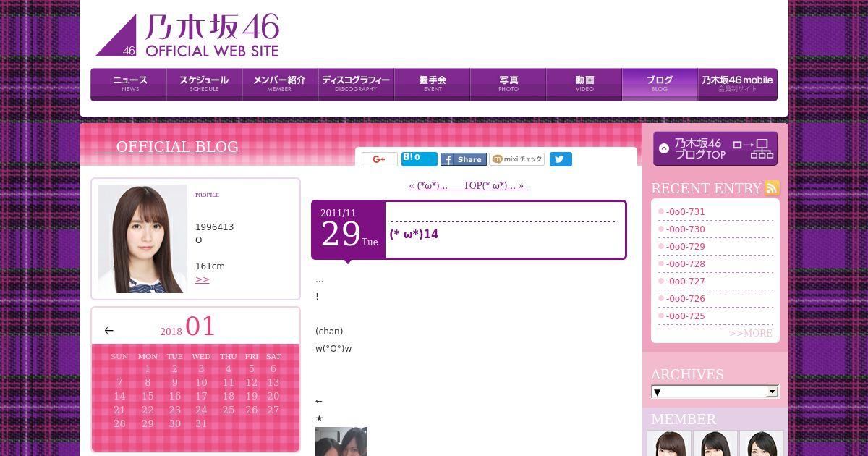Open recent entry -0o0-726
The height and width of the screenshot is (456, 868).
(x=685, y=299)
